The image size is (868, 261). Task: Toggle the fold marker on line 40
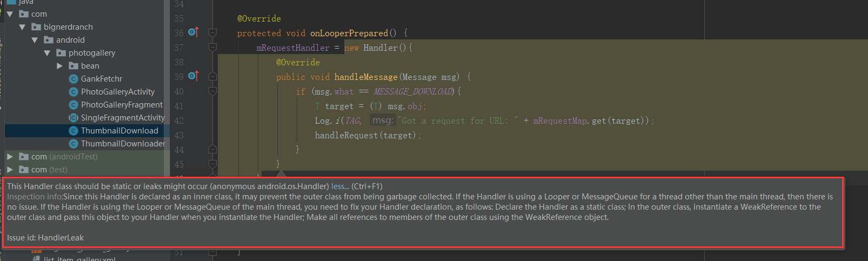(212, 91)
